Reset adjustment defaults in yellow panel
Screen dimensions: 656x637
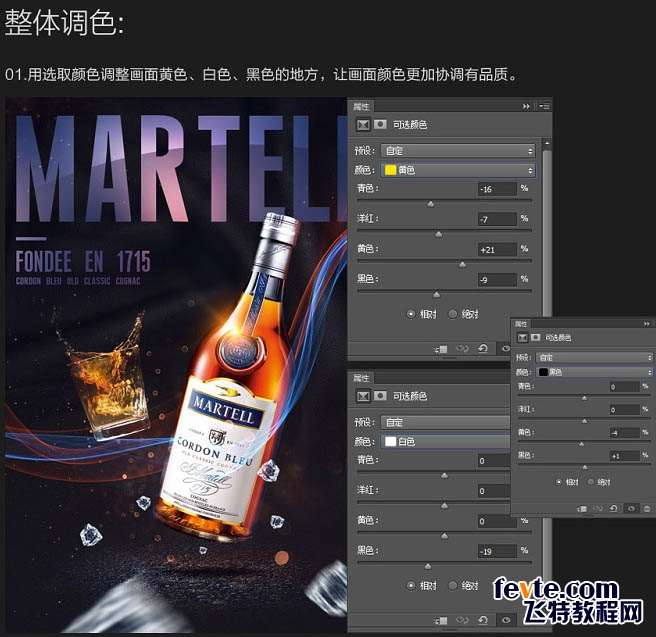click(483, 348)
